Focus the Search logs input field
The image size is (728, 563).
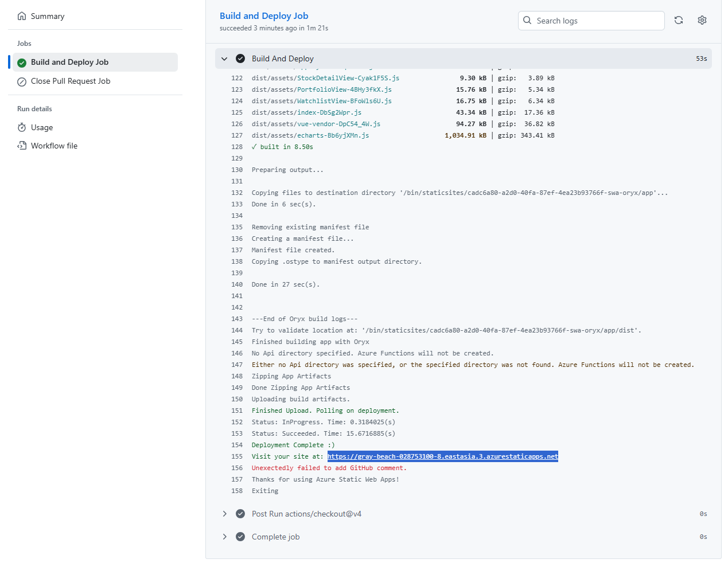pos(597,21)
